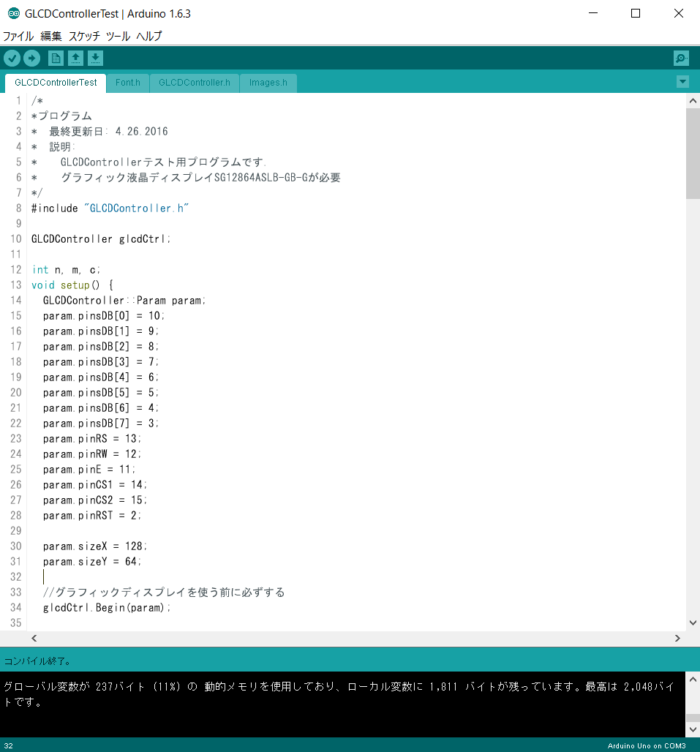Open the Serial Monitor magnifier icon
The height and width of the screenshot is (752, 700).
(x=681, y=59)
